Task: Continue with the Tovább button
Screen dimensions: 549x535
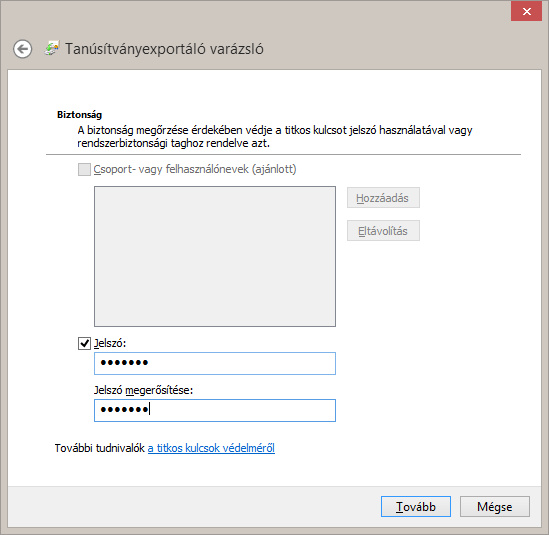Action: click(x=416, y=506)
